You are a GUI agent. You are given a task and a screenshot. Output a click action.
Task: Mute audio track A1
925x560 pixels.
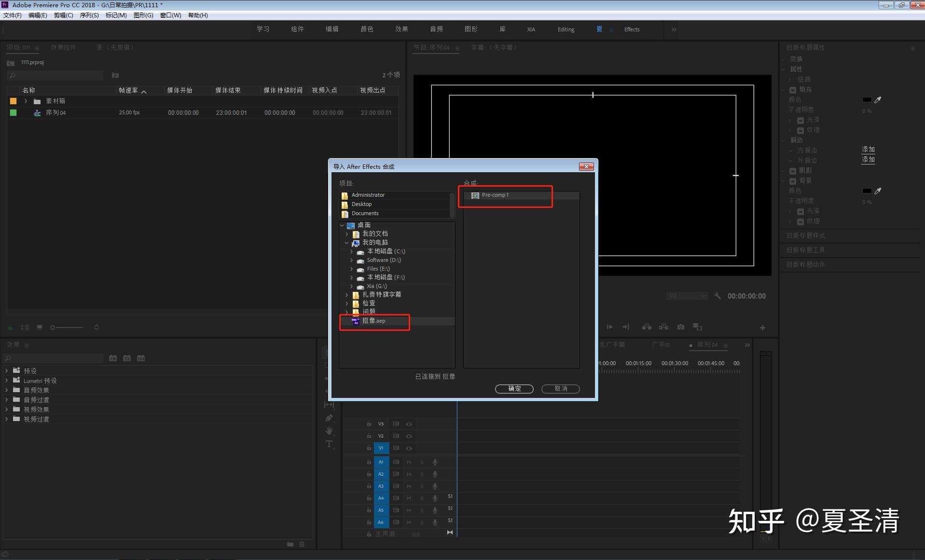coord(409,462)
